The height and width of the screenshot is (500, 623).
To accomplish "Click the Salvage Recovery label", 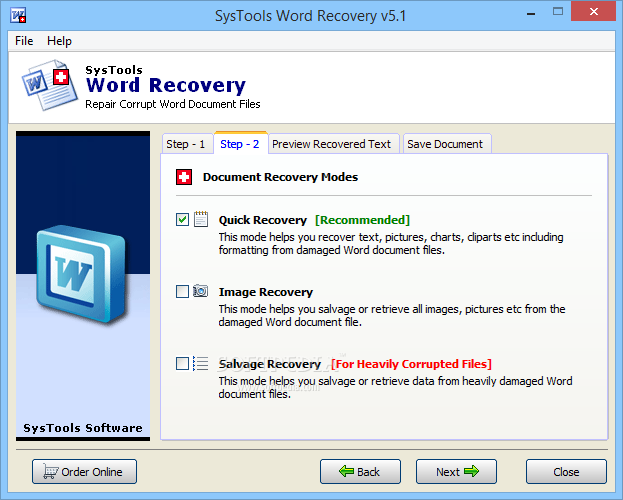I will (x=269, y=364).
